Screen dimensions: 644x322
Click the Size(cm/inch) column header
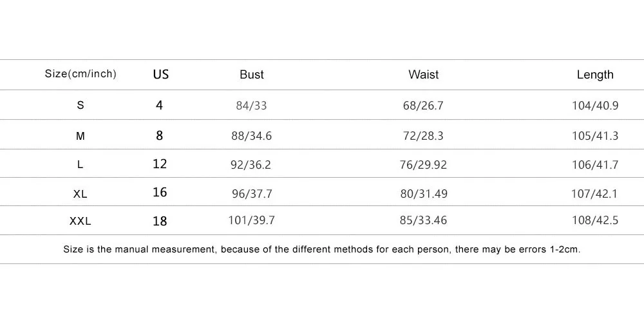(80, 74)
